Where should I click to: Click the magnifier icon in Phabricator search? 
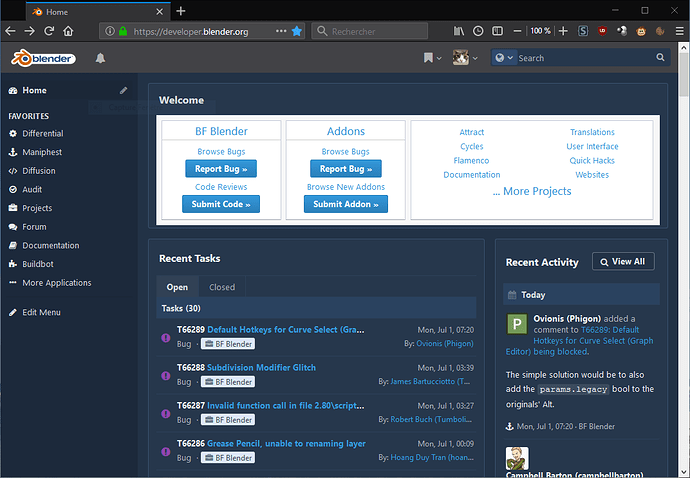pos(660,57)
